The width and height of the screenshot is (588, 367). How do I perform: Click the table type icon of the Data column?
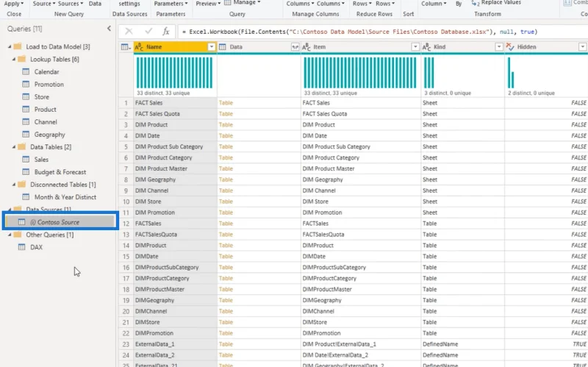point(223,47)
